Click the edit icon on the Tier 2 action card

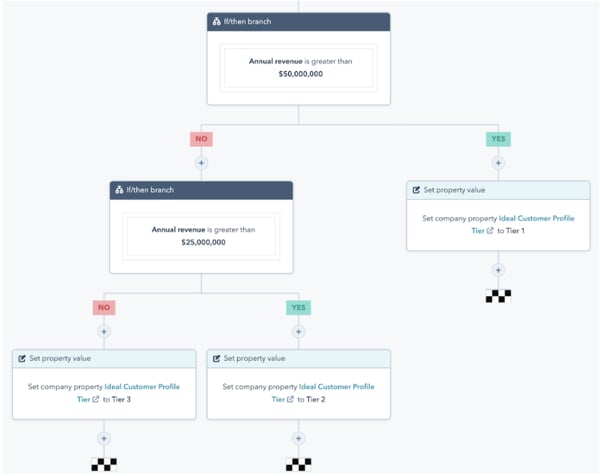[x=215, y=357]
